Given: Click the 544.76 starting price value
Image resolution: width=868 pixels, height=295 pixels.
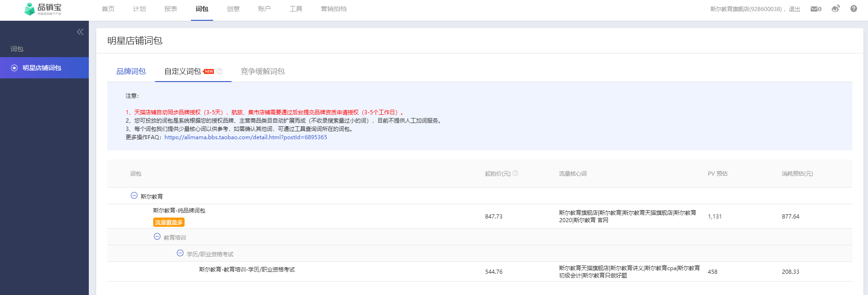Looking at the screenshot, I should coord(494,272).
